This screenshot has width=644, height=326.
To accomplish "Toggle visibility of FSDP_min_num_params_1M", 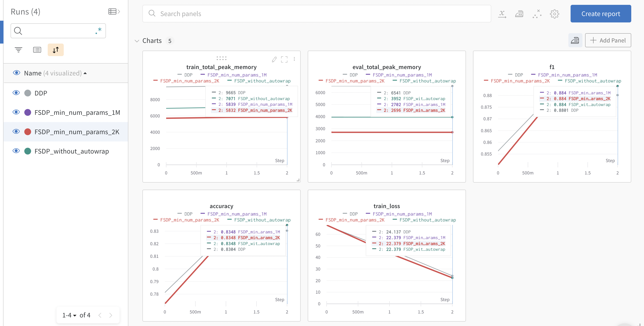I will pos(16,112).
